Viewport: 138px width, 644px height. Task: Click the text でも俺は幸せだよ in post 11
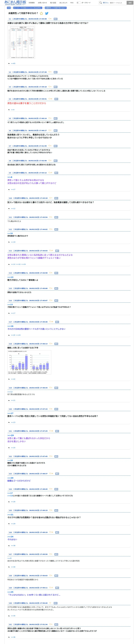(x=14, y=221)
